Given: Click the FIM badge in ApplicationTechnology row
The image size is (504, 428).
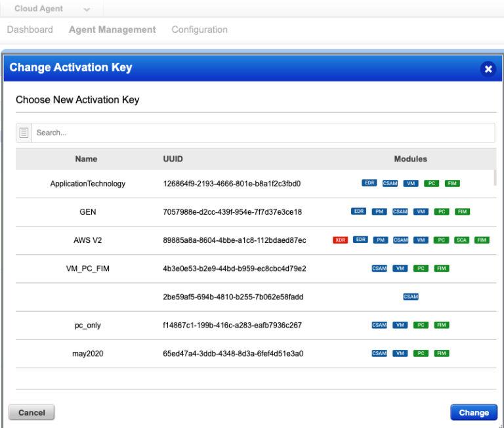Looking at the screenshot, I should click(x=452, y=183).
